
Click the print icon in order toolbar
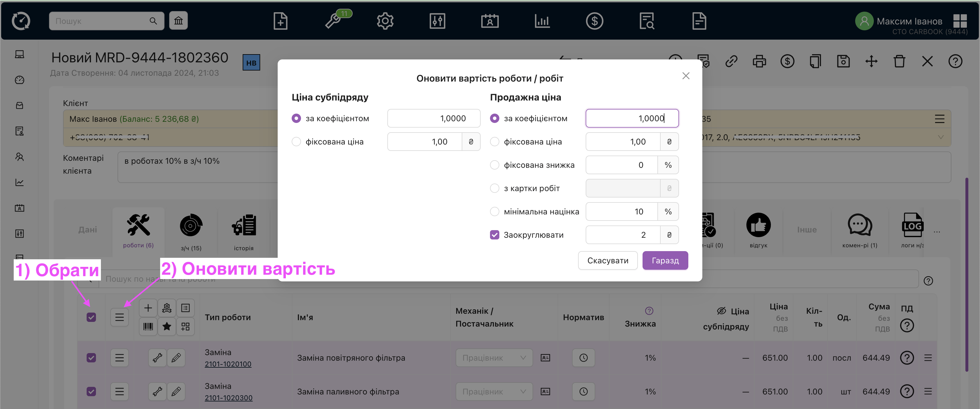click(759, 61)
